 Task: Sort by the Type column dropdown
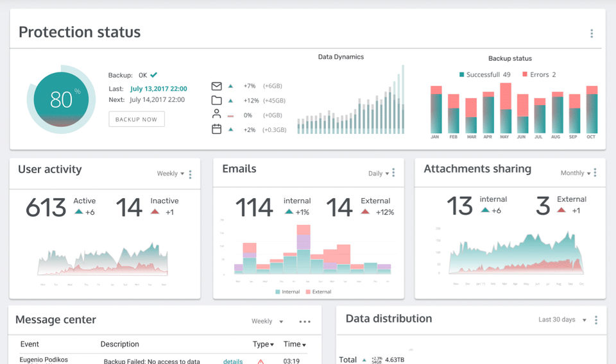point(263,344)
